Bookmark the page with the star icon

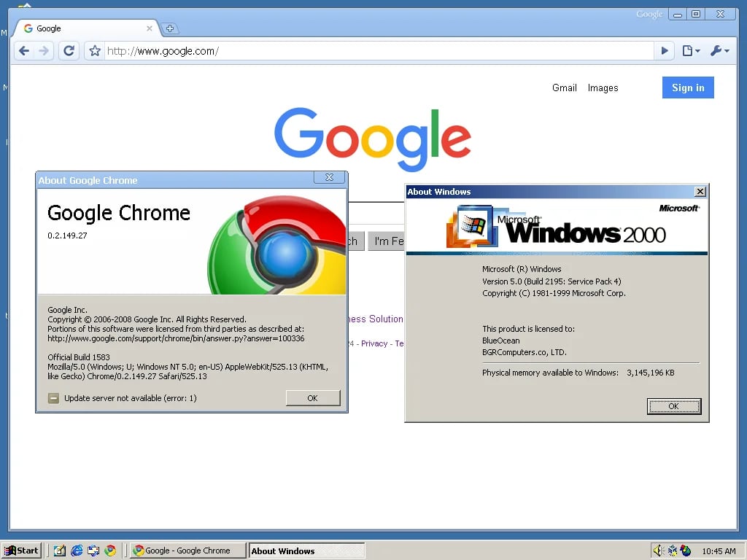(x=95, y=50)
